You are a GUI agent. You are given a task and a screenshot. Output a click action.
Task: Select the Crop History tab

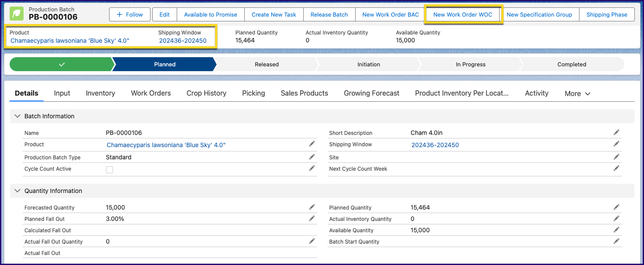coord(206,93)
